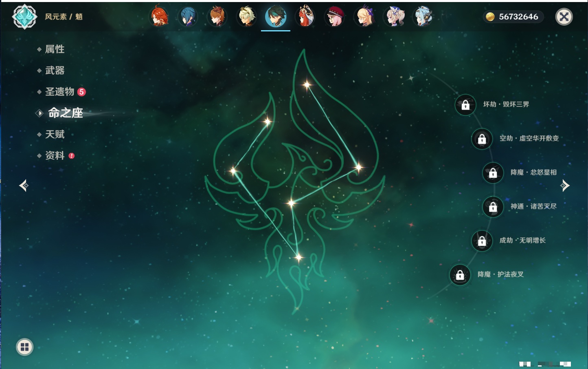Go to next character with right arrow
588x369 pixels.
[564, 186]
